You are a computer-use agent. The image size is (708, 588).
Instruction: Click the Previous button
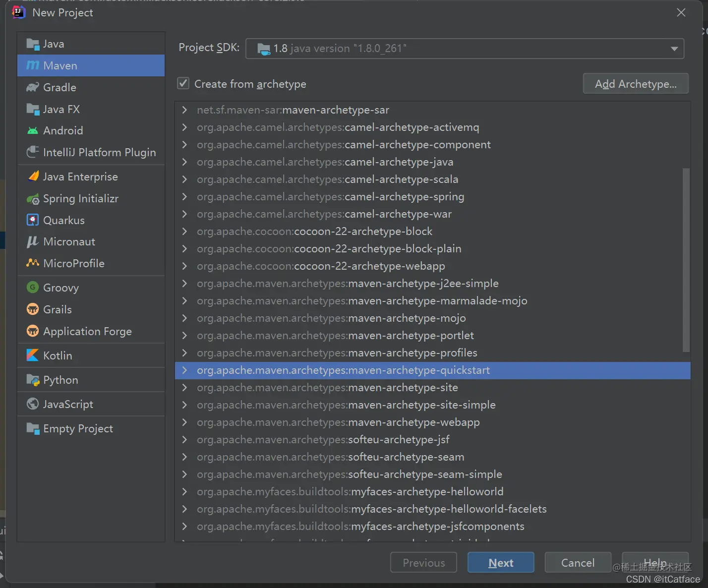click(x=424, y=562)
